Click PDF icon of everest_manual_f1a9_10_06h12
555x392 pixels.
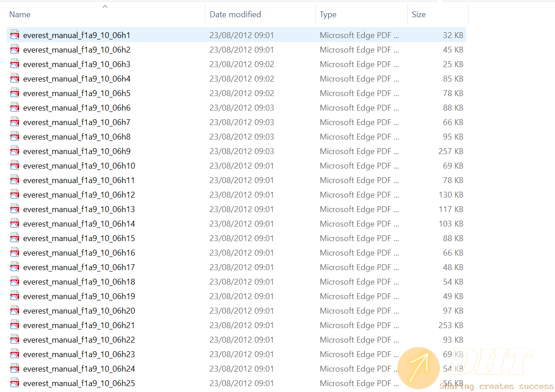pos(15,194)
